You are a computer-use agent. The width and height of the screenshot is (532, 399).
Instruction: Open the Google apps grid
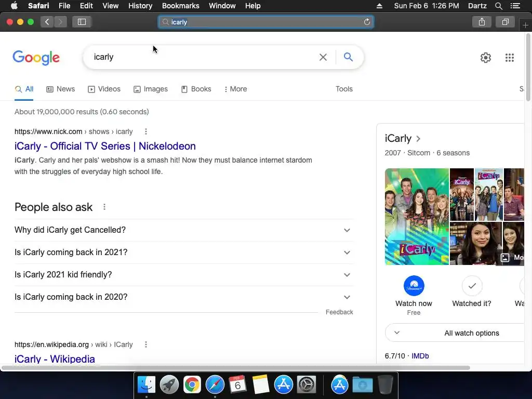[510, 58]
